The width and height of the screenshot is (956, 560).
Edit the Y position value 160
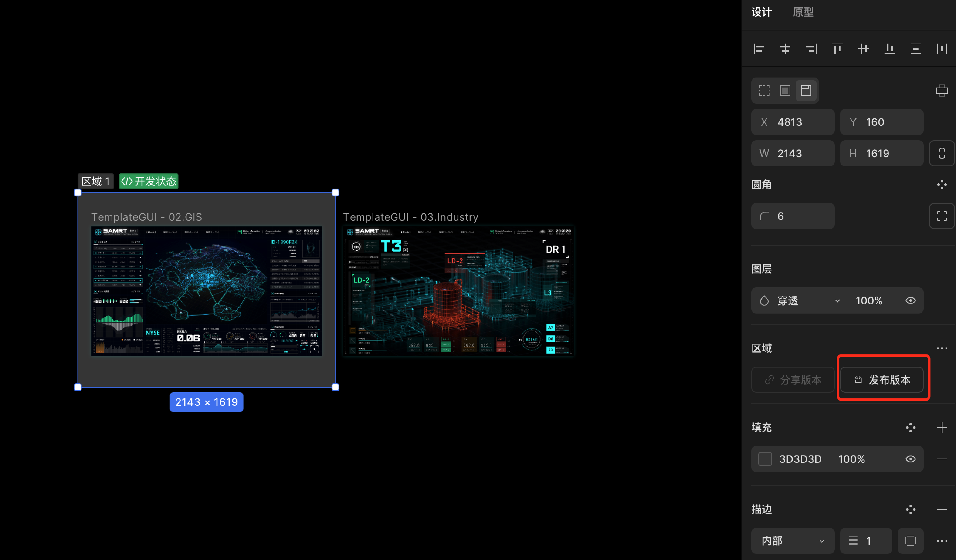[882, 122]
